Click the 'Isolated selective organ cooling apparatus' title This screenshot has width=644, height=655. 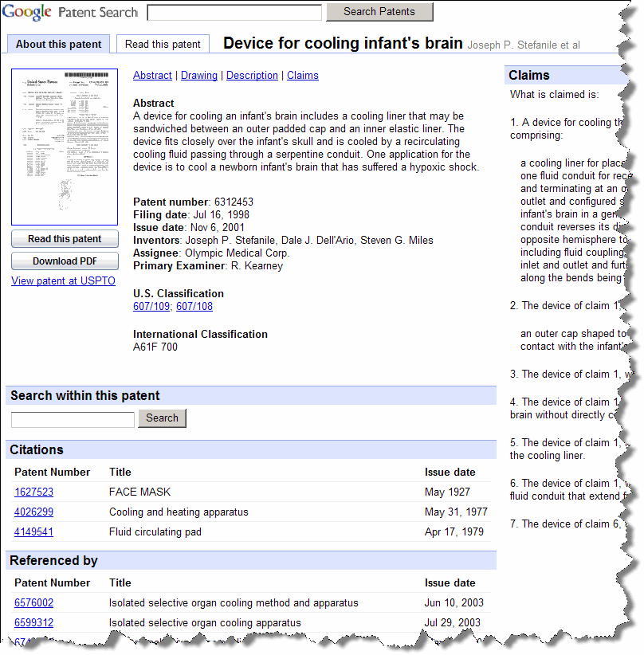[205, 623]
